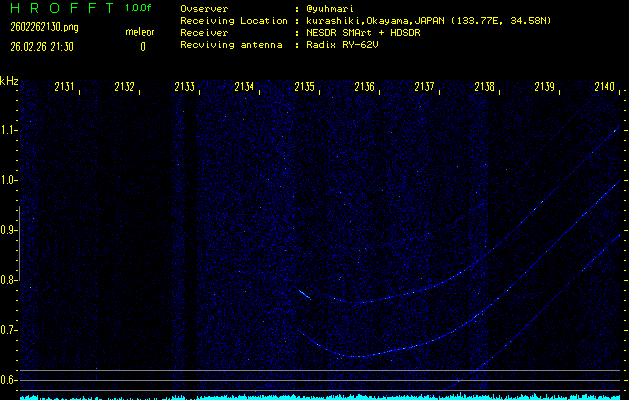Screen dimensions: 629x400
Task: Select the 0.7 kHz frequency label
Action: coord(9,330)
